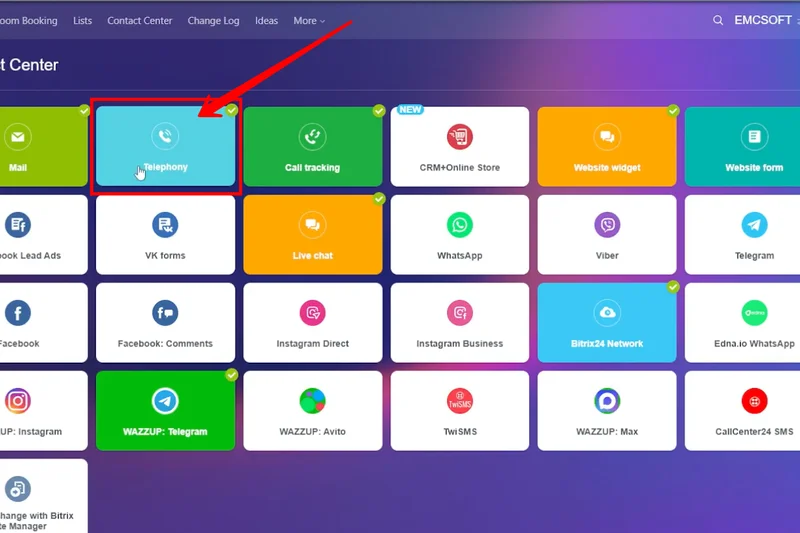Viewport: 800px width, 533px height.
Task: Open the Telegram connector icon
Action: click(754, 224)
